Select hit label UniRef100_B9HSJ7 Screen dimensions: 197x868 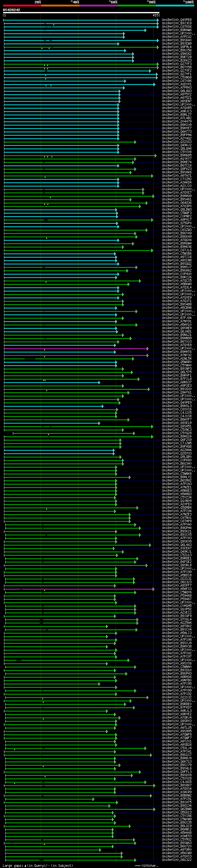[x=177, y=267]
